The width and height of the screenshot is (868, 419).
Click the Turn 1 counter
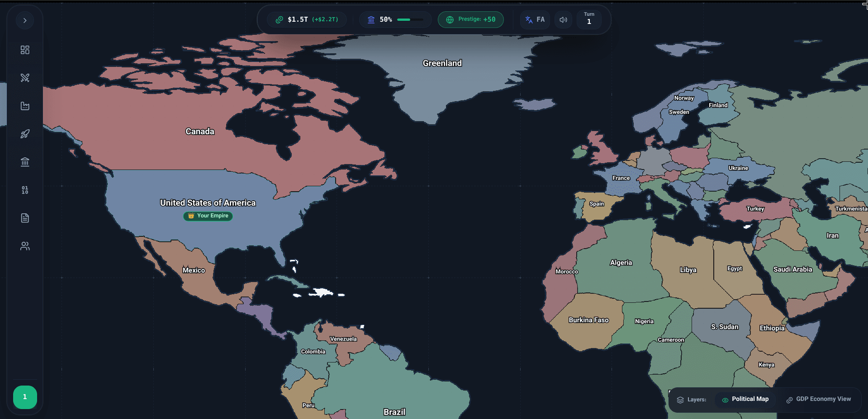point(589,19)
